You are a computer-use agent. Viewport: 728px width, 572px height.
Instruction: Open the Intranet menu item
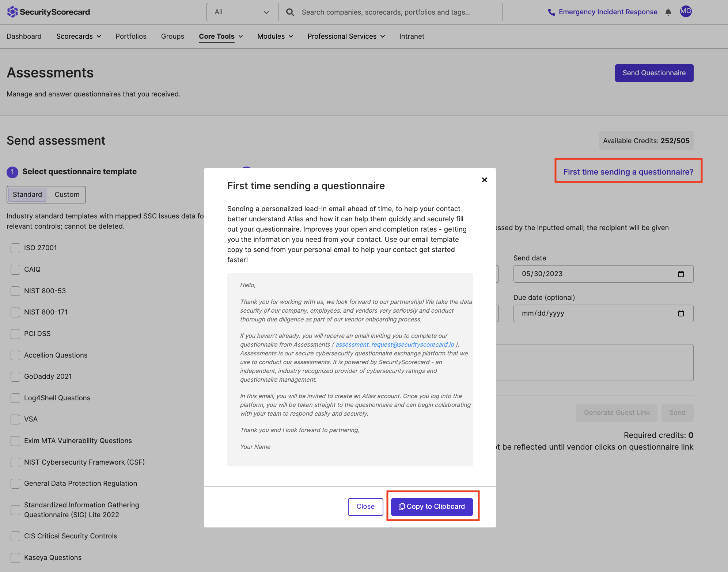(412, 36)
